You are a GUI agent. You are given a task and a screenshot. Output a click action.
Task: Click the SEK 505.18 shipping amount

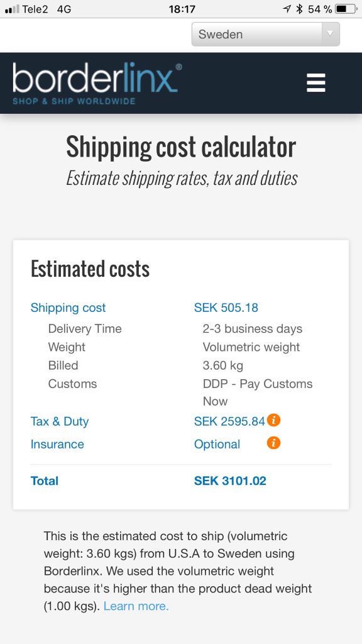[x=226, y=308]
